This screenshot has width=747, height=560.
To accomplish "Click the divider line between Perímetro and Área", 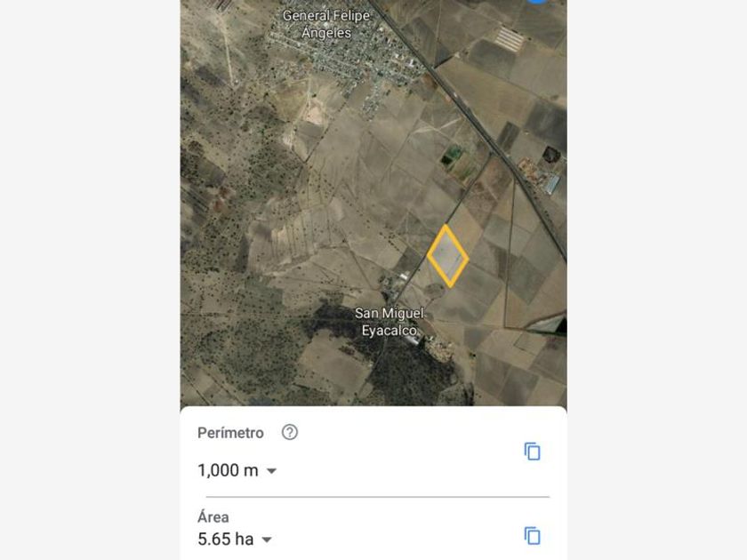I will [377, 497].
